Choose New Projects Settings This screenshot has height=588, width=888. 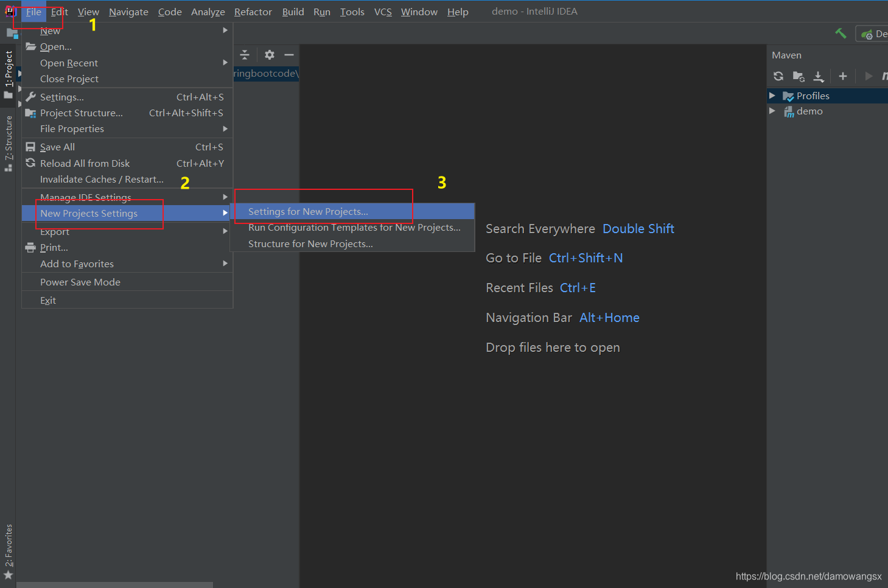[127, 213]
